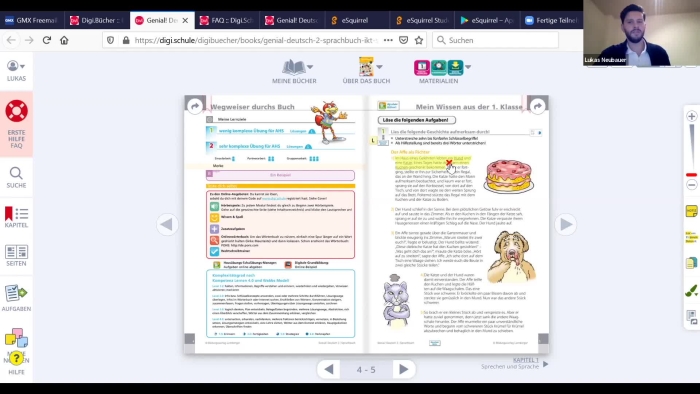
Task: Expand the Über das Buch dropdown
Action: tap(379, 67)
